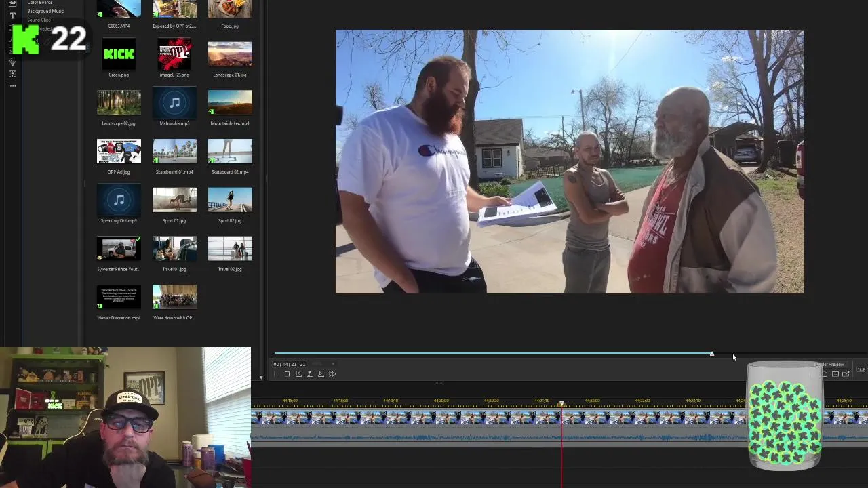Select the Skateboard 01.mp4 thumbnail

(x=174, y=151)
